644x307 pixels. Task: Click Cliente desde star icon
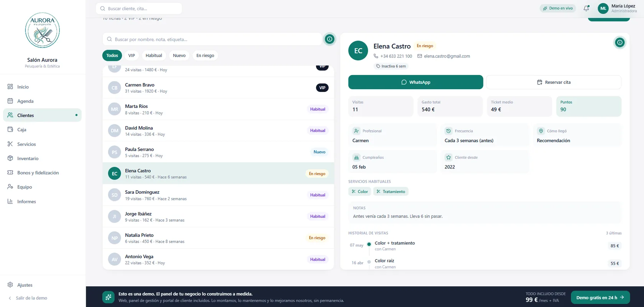click(449, 157)
